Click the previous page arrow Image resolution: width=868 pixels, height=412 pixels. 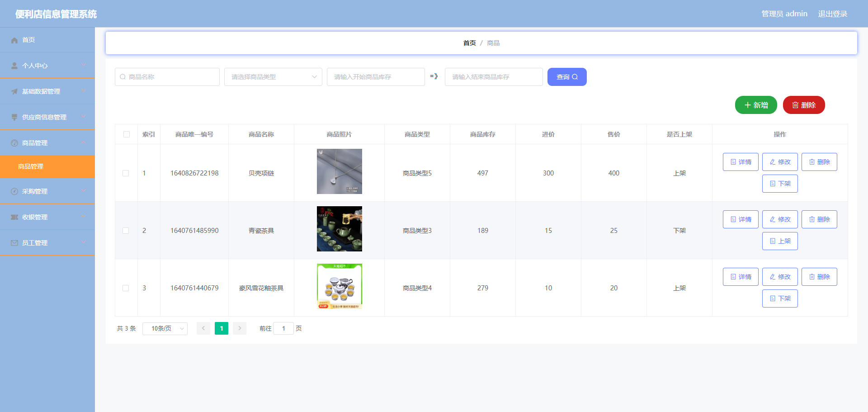(203, 328)
